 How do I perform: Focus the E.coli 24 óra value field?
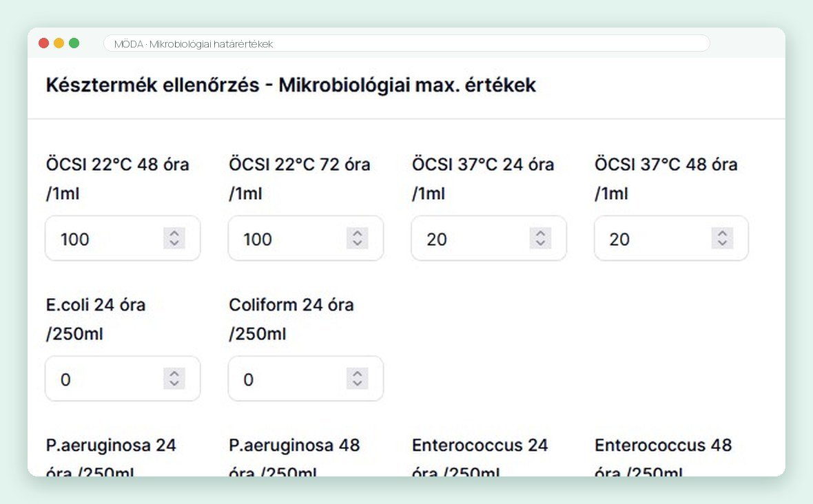tap(123, 379)
